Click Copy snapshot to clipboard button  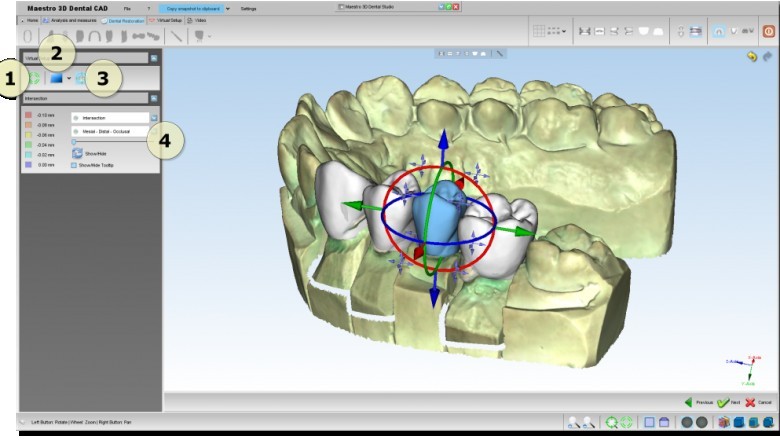192,8
